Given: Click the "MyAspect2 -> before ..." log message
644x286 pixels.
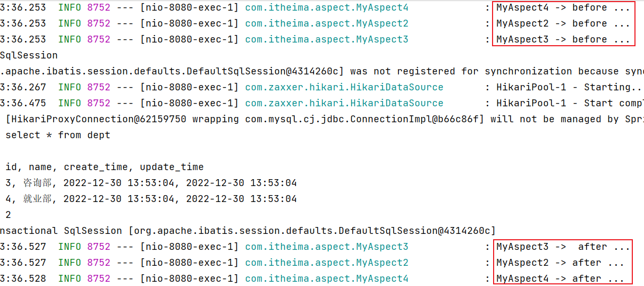Looking at the screenshot, I should pos(563,23).
